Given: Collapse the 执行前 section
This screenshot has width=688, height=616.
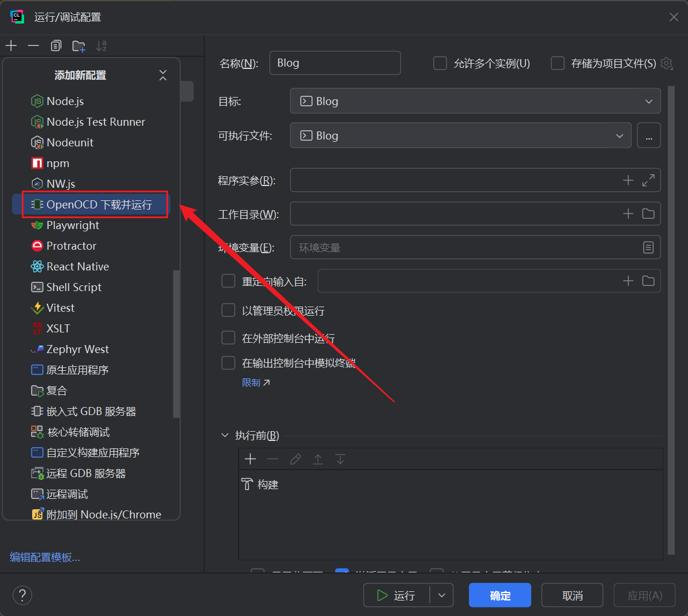Looking at the screenshot, I should click(225, 435).
